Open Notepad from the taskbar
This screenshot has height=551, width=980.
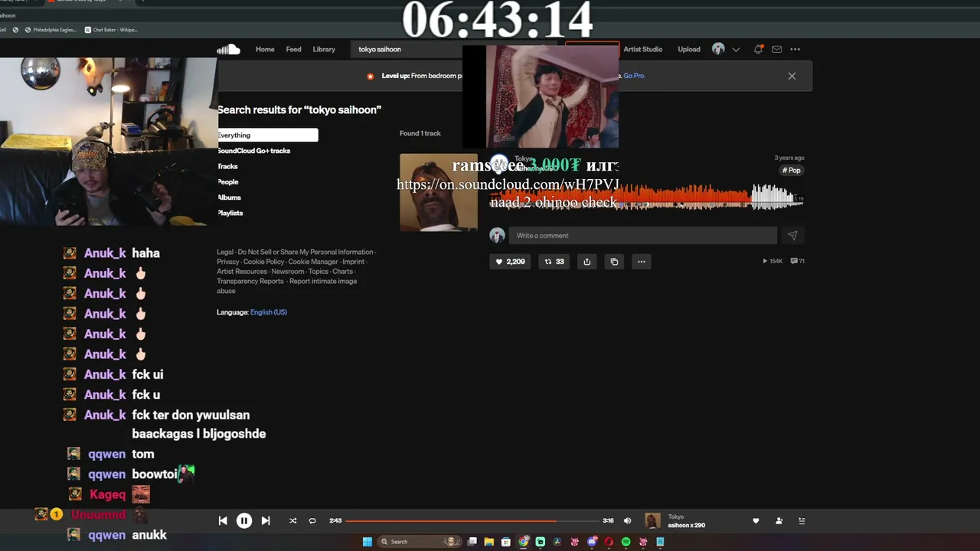tap(660, 542)
